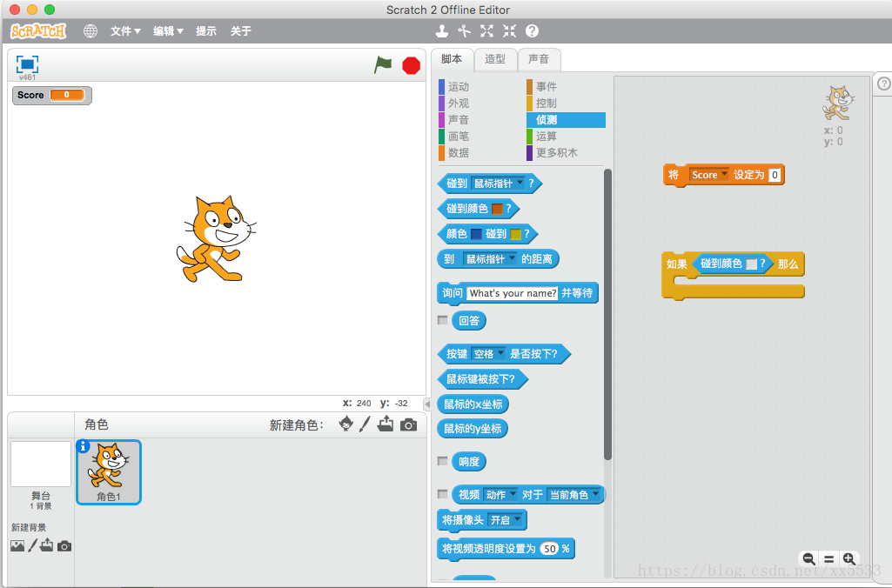Click the color swatch in script 如果 碰到颜色 block
The image size is (892, 588).
[x=752, y=264]
